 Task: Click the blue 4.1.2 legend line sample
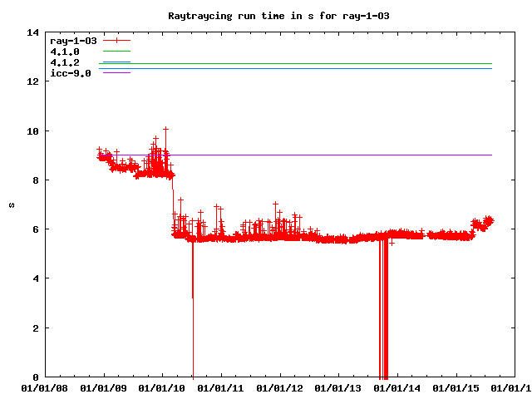[117, 62]
